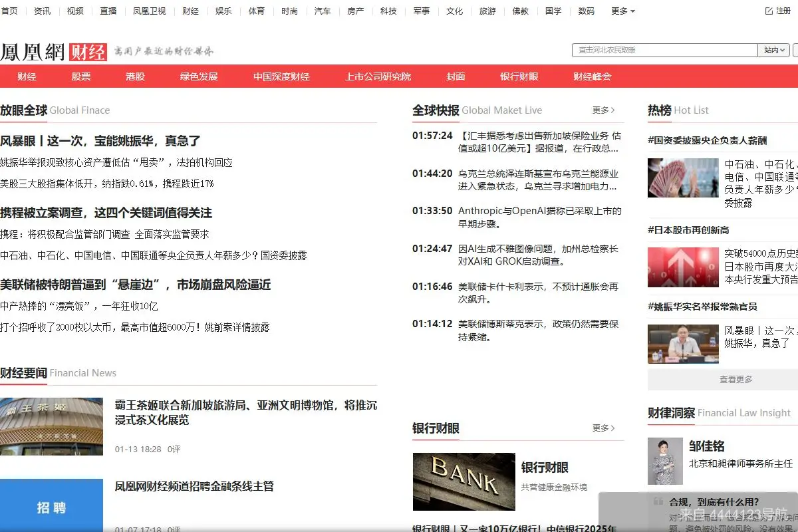Click the 姚振华 meeting photo in 热榜
The height and width of the screenshot is (532, 798).
683,343
